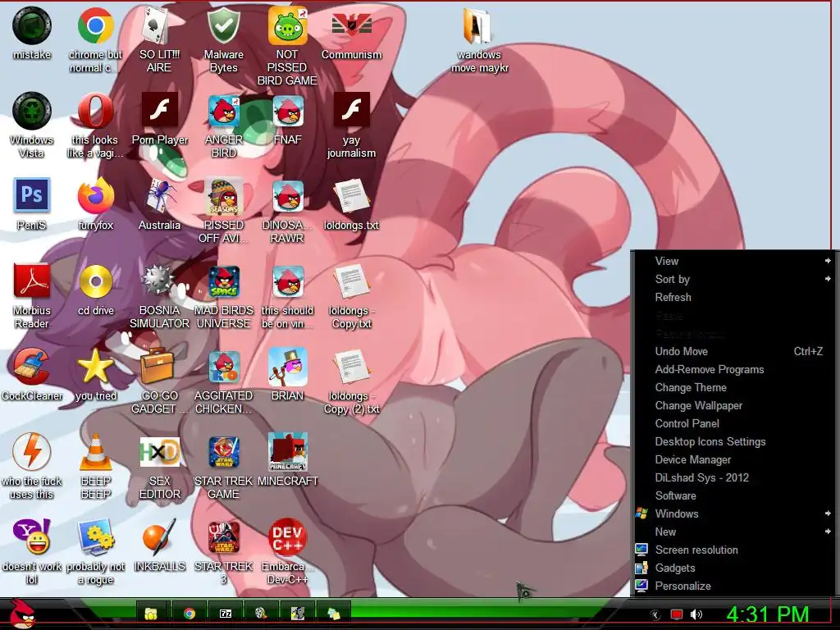
Task: Open the spider solitaire icon 'Australia'
Action: point(159,203)
